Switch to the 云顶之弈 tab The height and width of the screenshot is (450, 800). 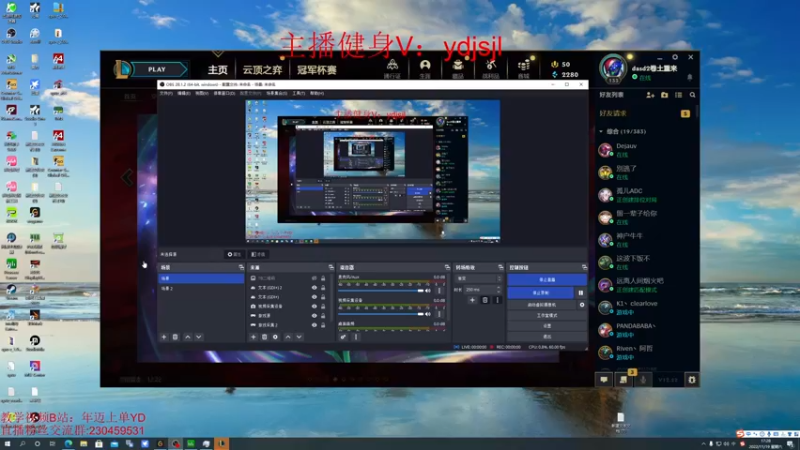point(262,70)
